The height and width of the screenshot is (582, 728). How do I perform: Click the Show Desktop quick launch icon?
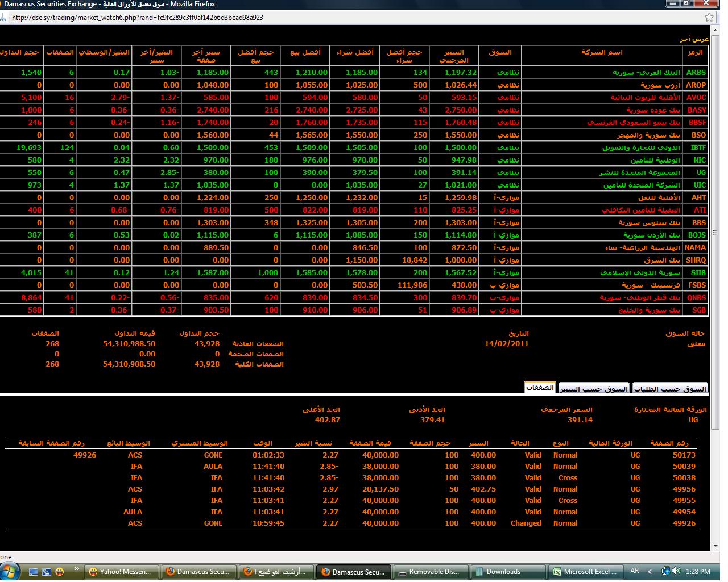coord(34,572)
